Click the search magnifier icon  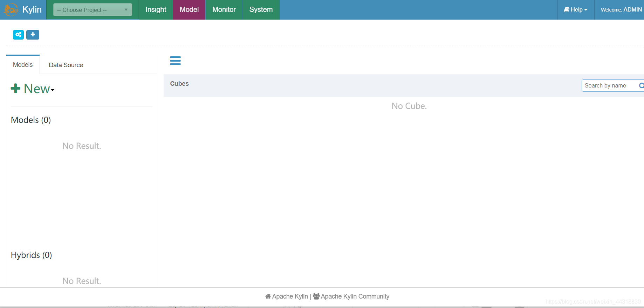[641, 85]
